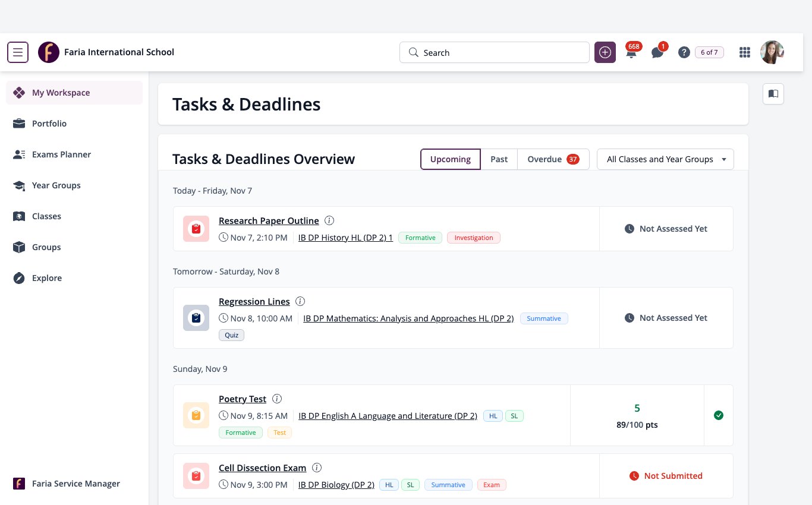812x505 pixels.
Task: Open the messages chat bubble icon
Action: pos(657,52)
